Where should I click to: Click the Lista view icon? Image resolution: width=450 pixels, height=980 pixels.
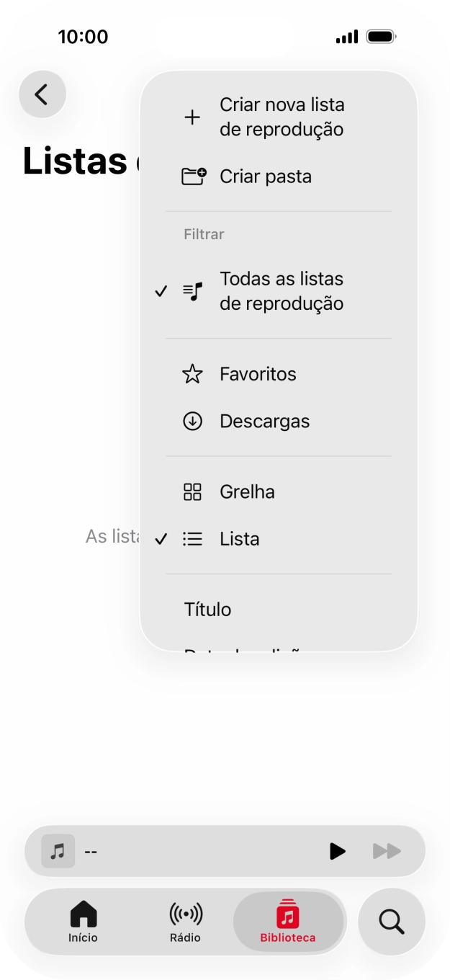click(x=193, y=538)
